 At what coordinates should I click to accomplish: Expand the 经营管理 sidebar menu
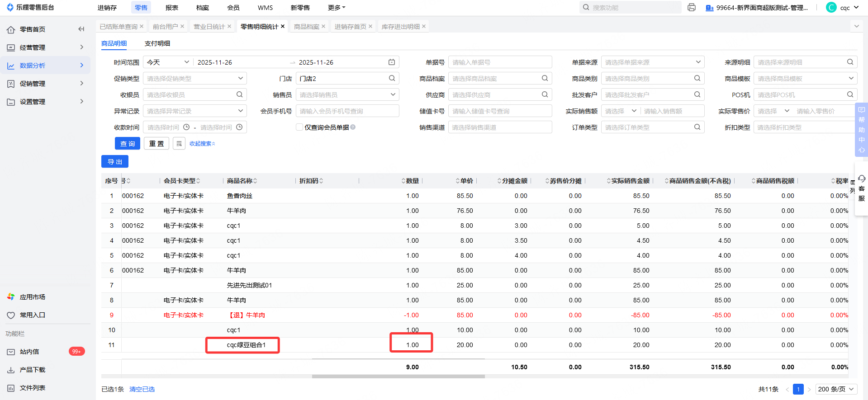45,47
